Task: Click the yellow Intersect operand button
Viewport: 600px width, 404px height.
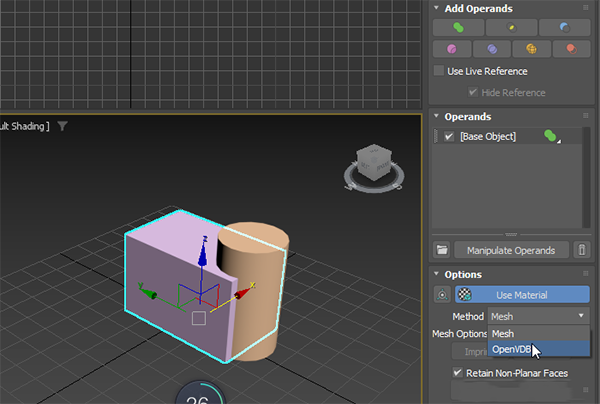Action: pyautogui.click(x=511, y=27)
